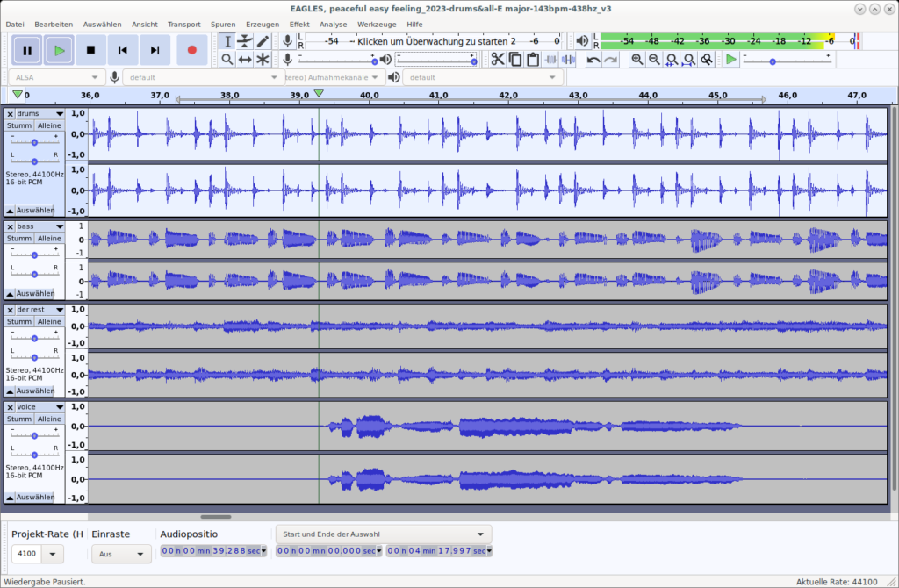Viewport: 899px width, 588px height.
Task: Open the voice track dropdown menu
Action: point(40,407)
